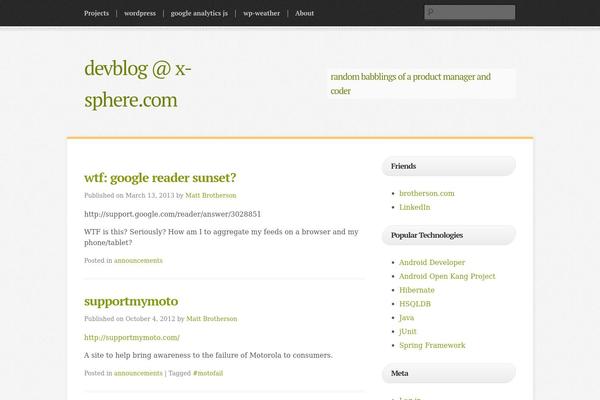Click the Meta widget heading

(x=448, y=373)
